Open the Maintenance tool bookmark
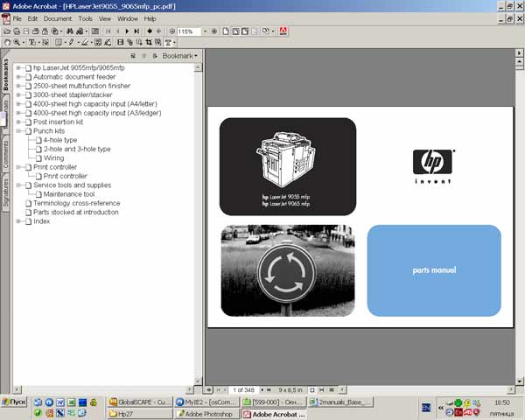Screen dimensions: 525x420 coord(69,194)
